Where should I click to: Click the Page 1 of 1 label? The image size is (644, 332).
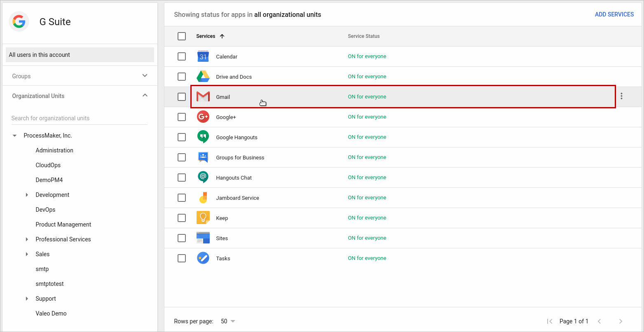point(574,321)
